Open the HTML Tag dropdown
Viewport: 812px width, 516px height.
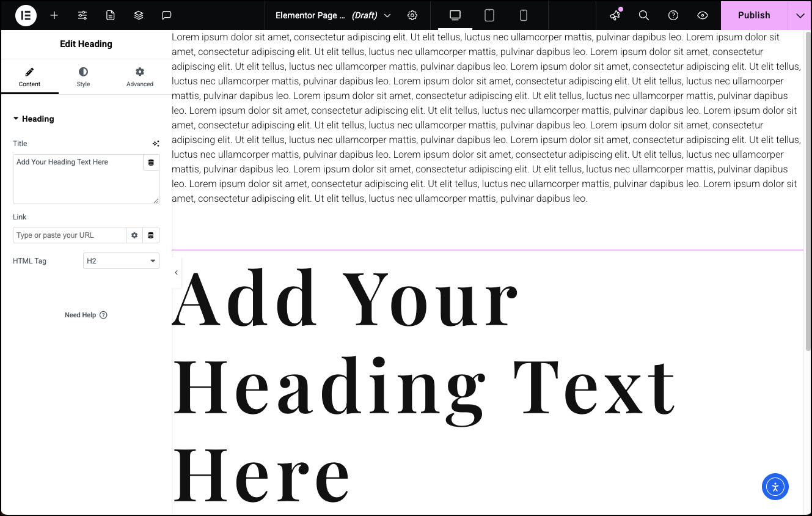coord(121,261)
